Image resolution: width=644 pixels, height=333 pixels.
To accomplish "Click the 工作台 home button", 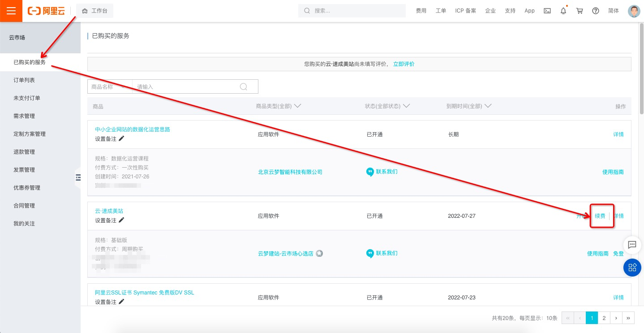I will (x=94, y=11).
